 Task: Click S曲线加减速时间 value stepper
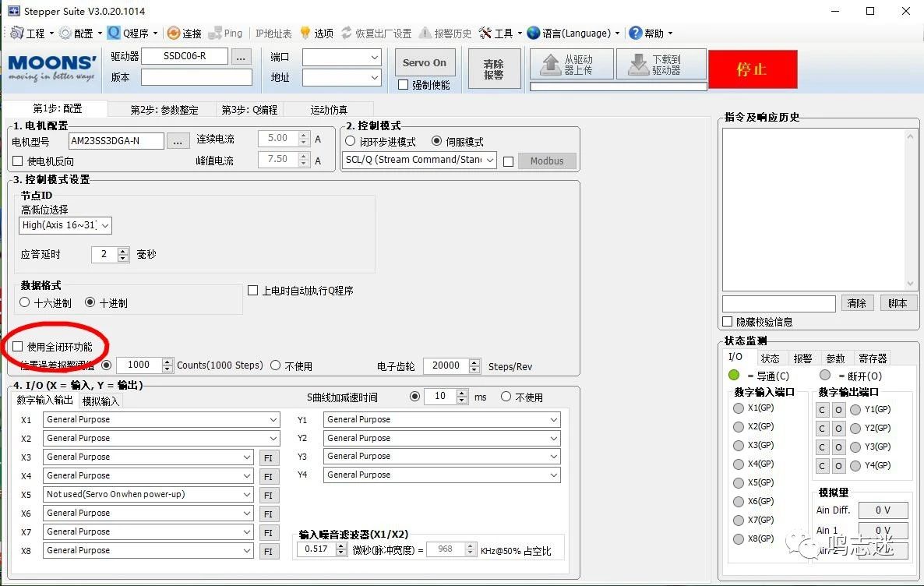pyautogui.click(x=462, y=397)
